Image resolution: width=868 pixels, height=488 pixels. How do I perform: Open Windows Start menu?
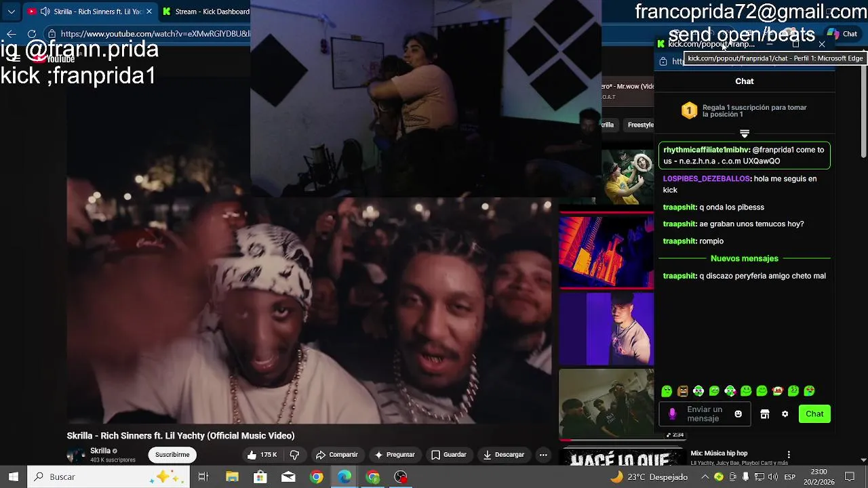tap(13, 476)
